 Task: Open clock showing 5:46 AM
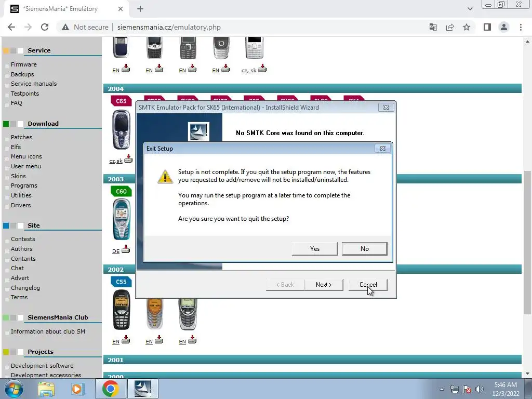click(506, 389)
